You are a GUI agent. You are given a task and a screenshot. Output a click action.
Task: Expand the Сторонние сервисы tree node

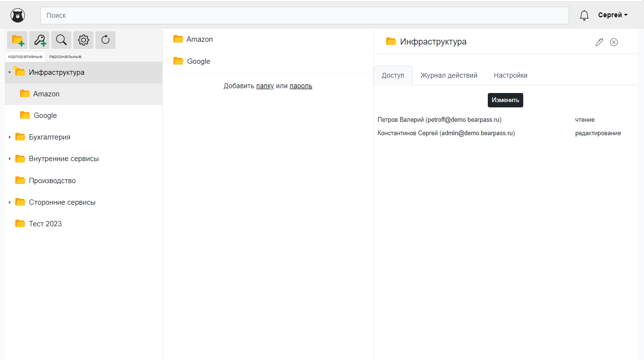[10, 202]
